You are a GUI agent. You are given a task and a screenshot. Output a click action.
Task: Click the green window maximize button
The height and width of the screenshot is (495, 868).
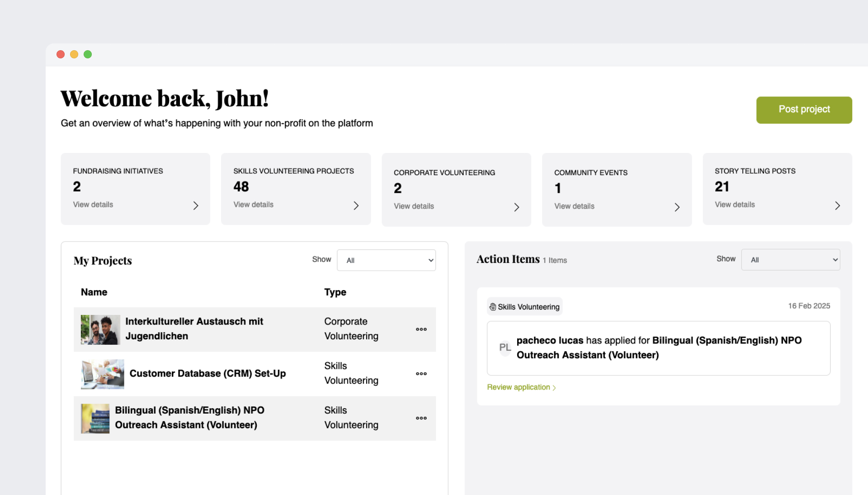[x=88, y=54]
